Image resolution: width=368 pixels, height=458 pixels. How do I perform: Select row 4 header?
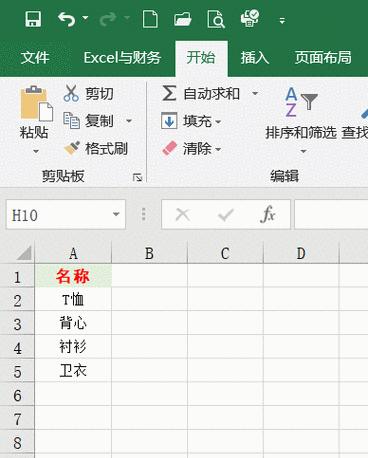(17, 347)
